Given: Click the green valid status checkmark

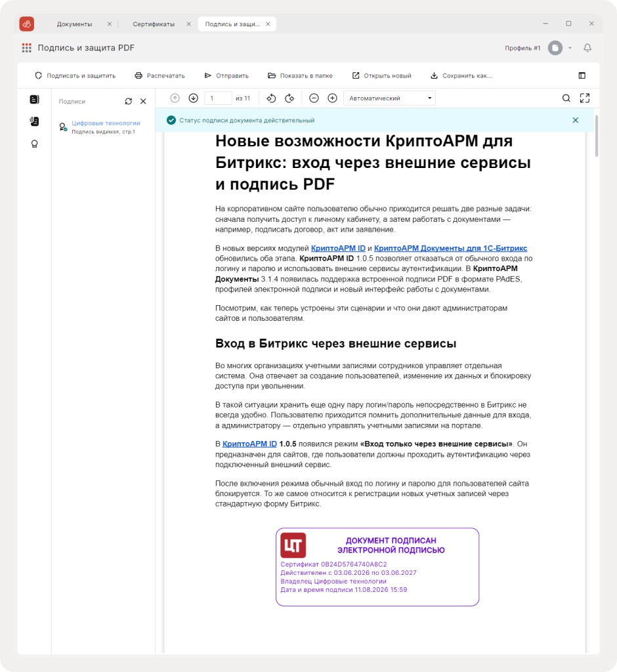Looking at the screenshot, I should coord(171,121).
